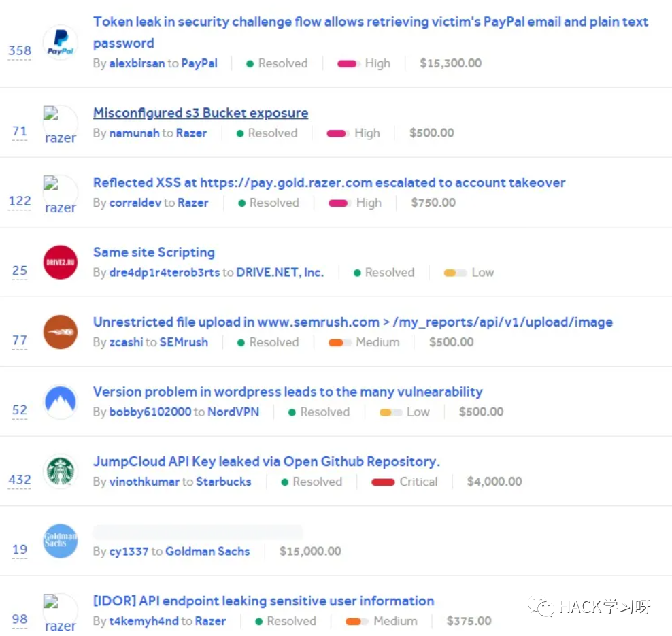This screenshot has height=636, width=672.
Task: Open Goldman Sachs blue logo
Action: click(x=61, y=541)
